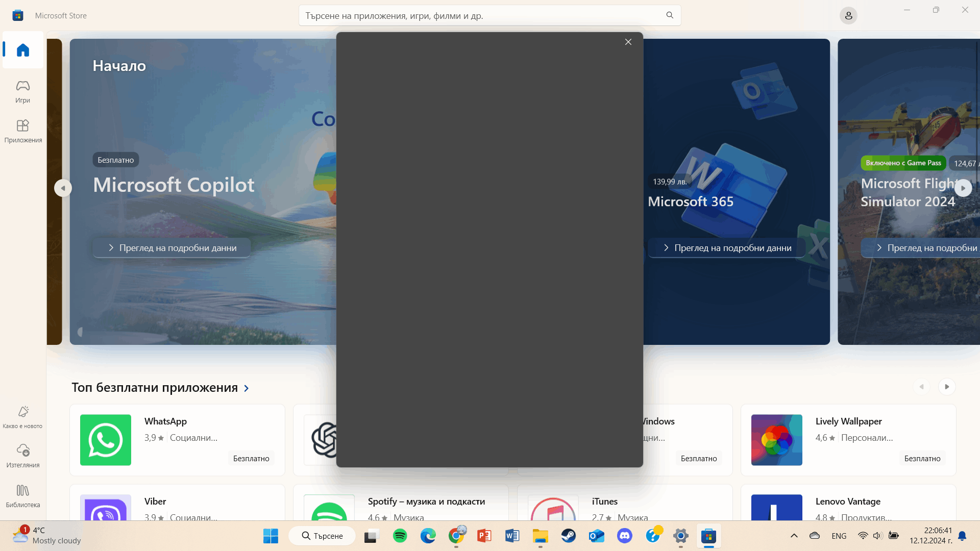The height and width of the screenshot is (551, 980).
Task: Launch Word from taskbar
Action: (512, 536)
